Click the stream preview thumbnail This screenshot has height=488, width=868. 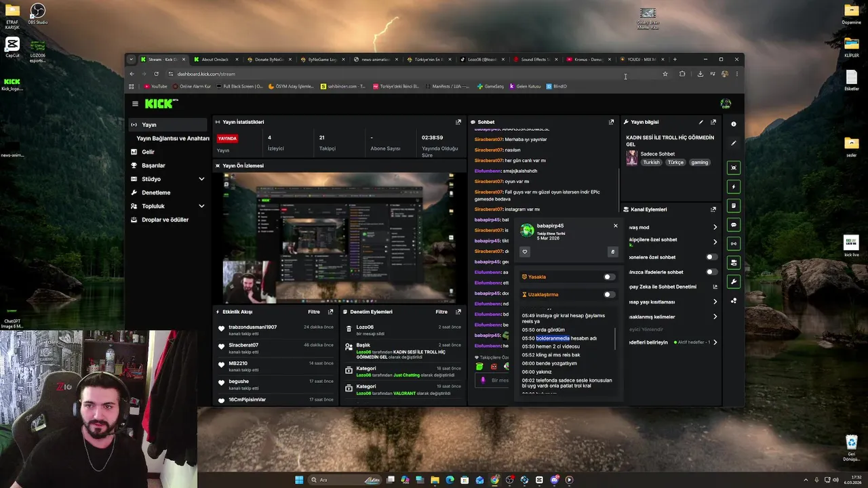pyautogui.click(x=338, y=237)
